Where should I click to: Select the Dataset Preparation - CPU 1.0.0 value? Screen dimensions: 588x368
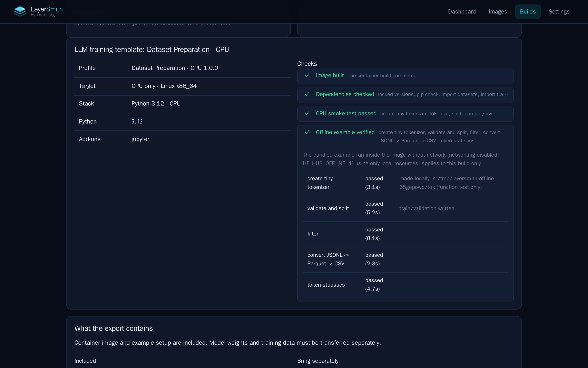pos(175,68)
